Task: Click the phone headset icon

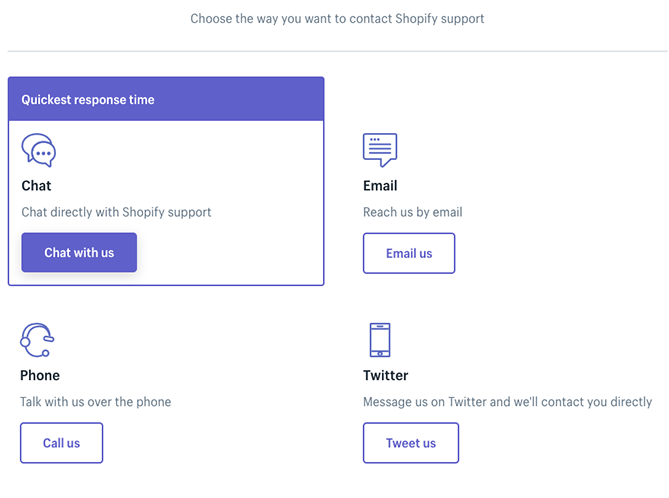Action: click(37, 341)
